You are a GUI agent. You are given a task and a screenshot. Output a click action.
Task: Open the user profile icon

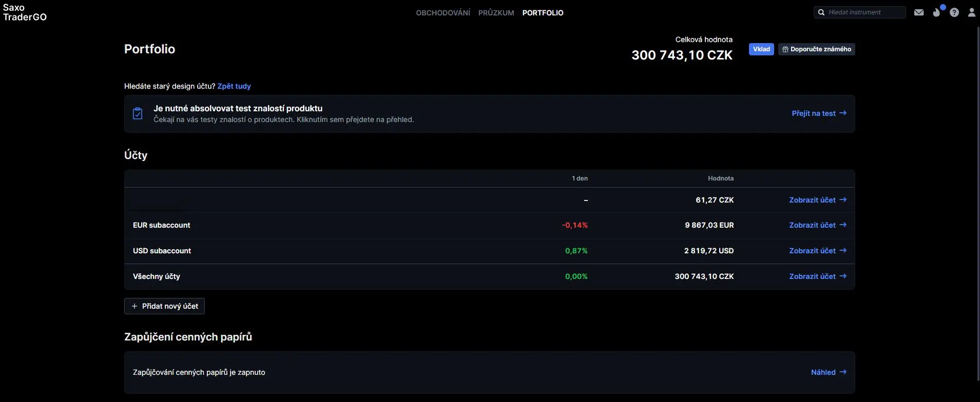(971, 12)
